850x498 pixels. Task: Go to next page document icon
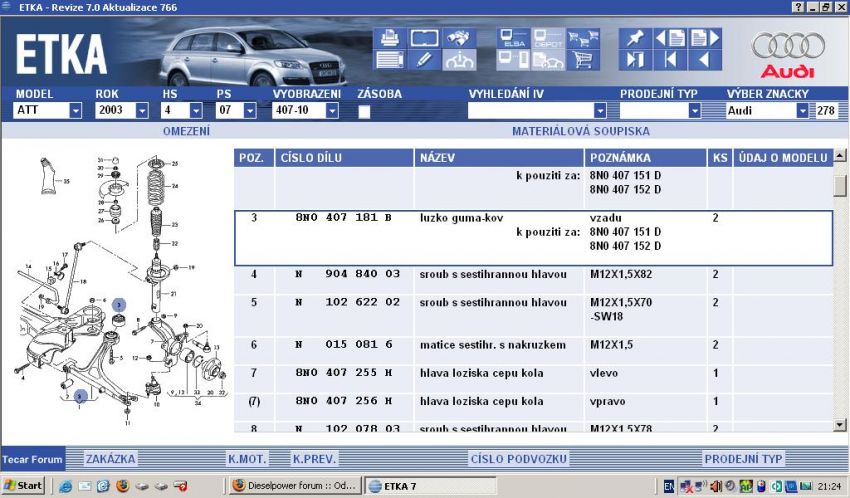click(x=705, y=38)
